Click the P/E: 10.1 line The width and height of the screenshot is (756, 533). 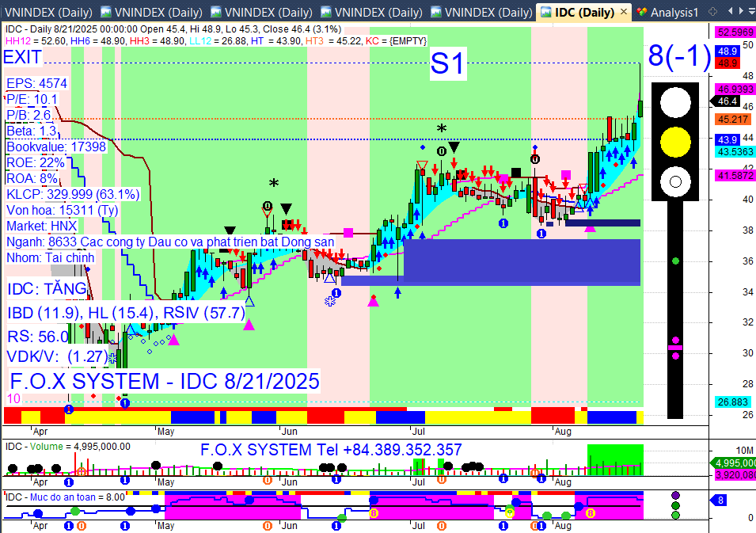click(x=32, y=99)
